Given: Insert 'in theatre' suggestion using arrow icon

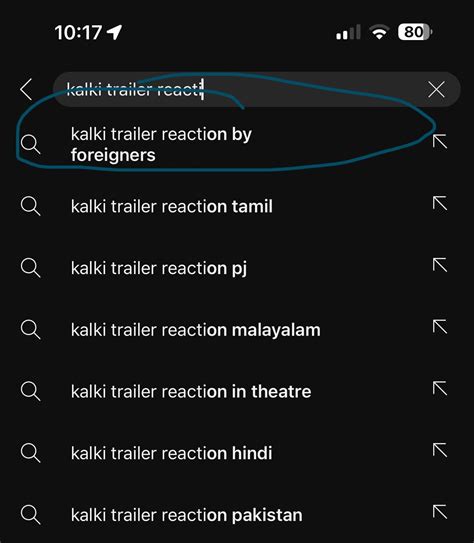Looking at the screenshot, I should pyautogui.click(x=440, y=388).
